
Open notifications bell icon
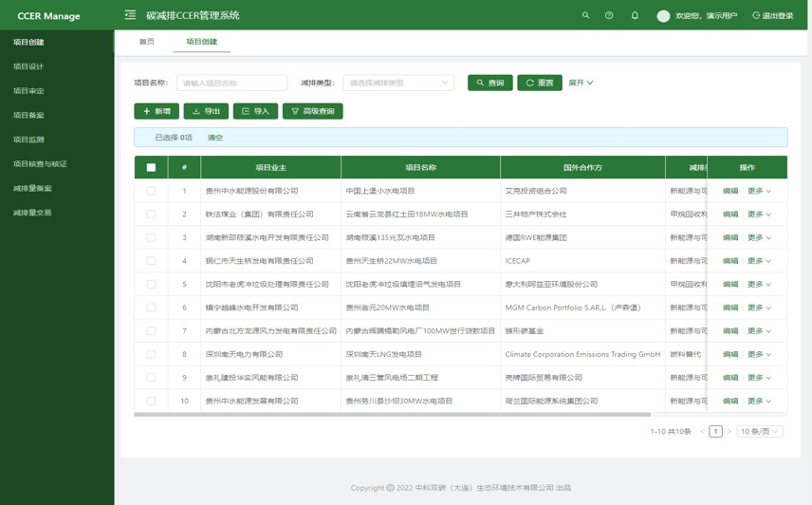[x=635, y=15]
